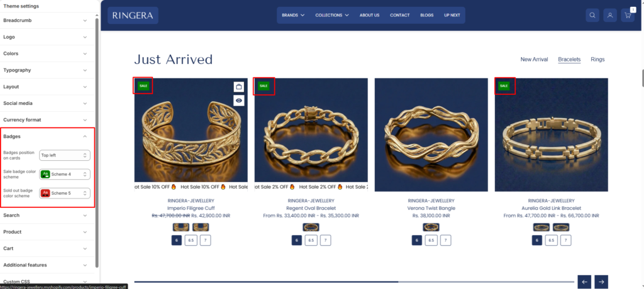Click quick view eye icon on Imperio Cuff
Screen dimensions: 644x289
coord(239,101)
